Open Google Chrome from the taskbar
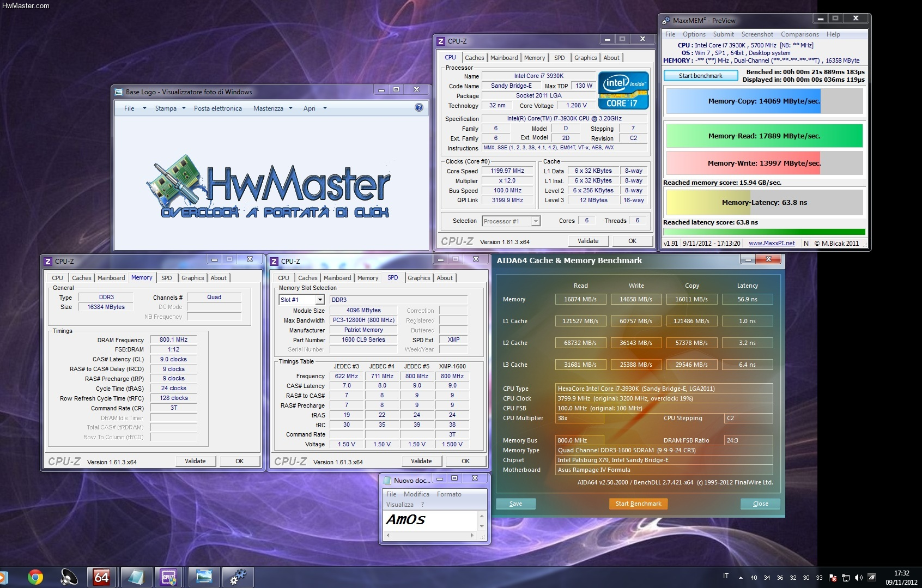This screenshot has height=588, width=922. click(35, 577)
